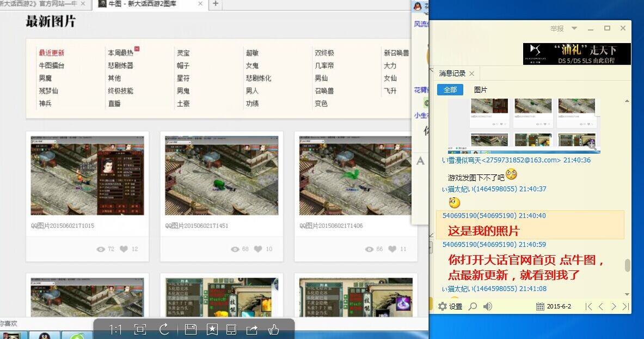Open 设置 in the message history panel
Viewport: 644px width, 339px height.
[x=450, y=306]
